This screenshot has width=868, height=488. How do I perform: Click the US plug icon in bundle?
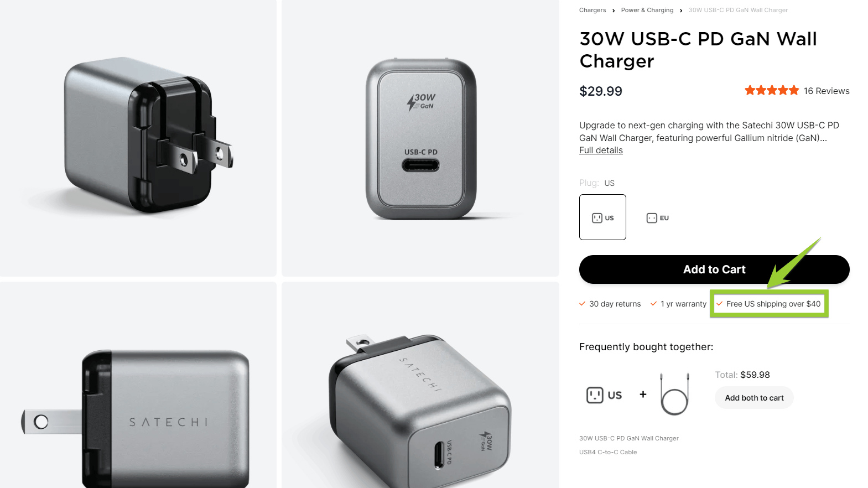point(604,395)
